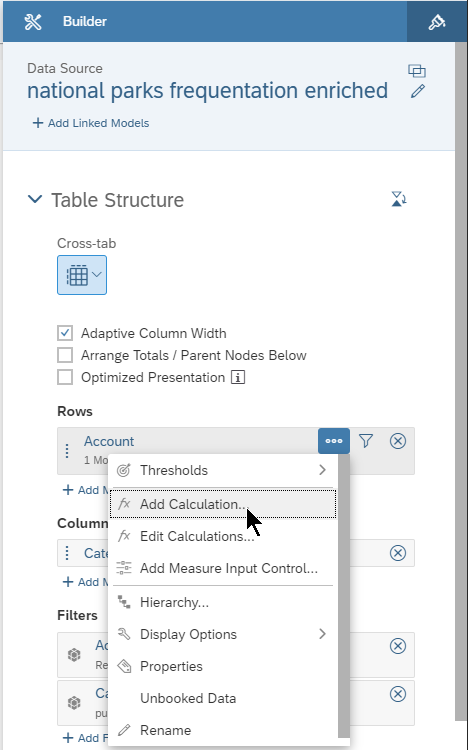Viewport: 468px width, 750px height.
Task: Open the Account filter funnel
Action: point(366,441)
